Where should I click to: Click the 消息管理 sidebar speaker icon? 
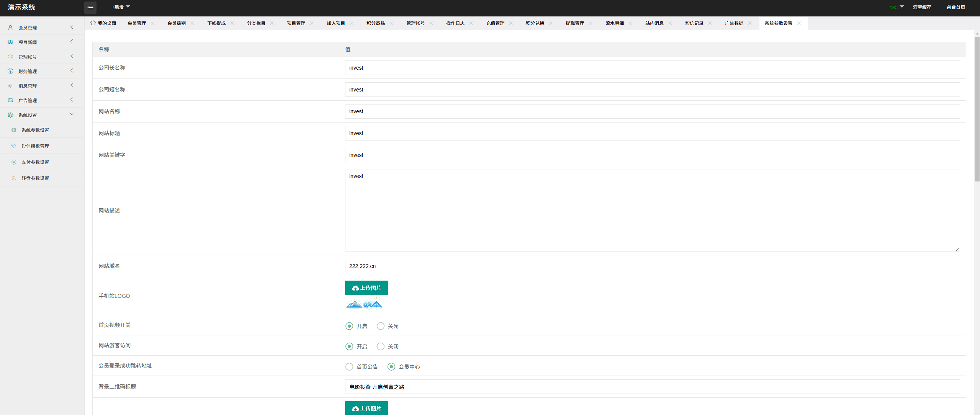tap(10, 86)
